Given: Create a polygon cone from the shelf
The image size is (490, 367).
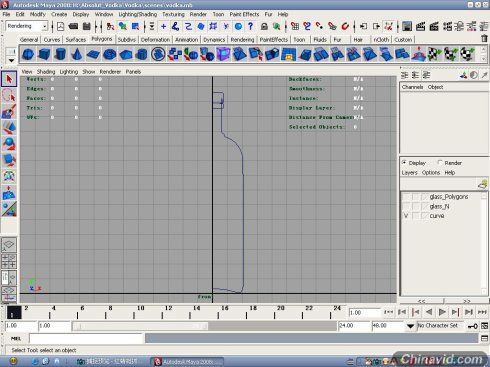Looking at the screenshot, I should [77, 54].
